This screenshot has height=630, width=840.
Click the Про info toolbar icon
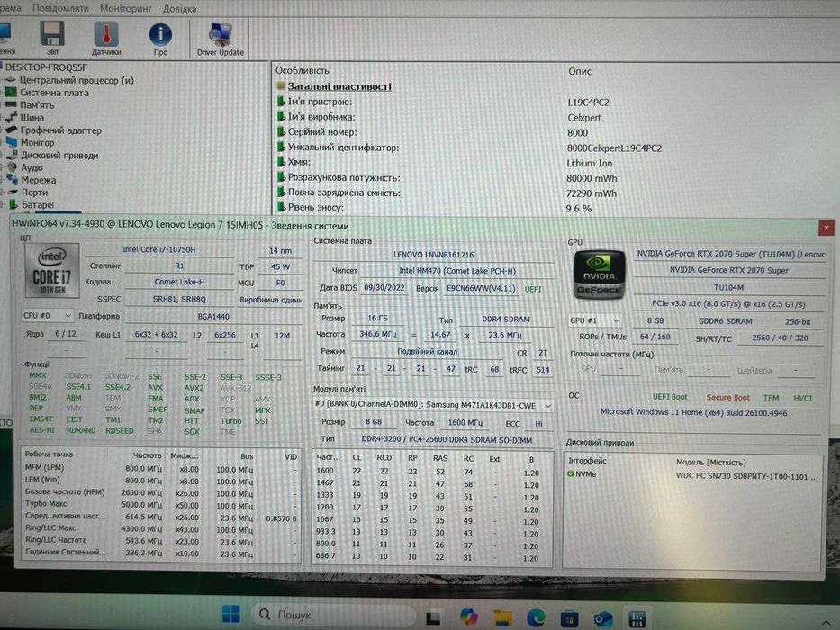tap(160, 39)
